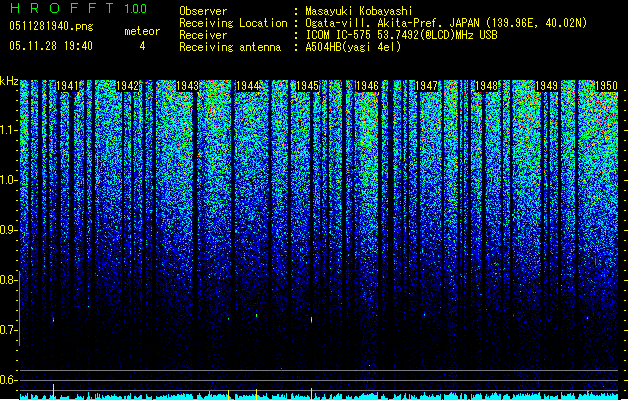The width and height of the screenshot is (629, 400).
Task: Click the HROFFT 1.0.0 title text
Action: 79,8
